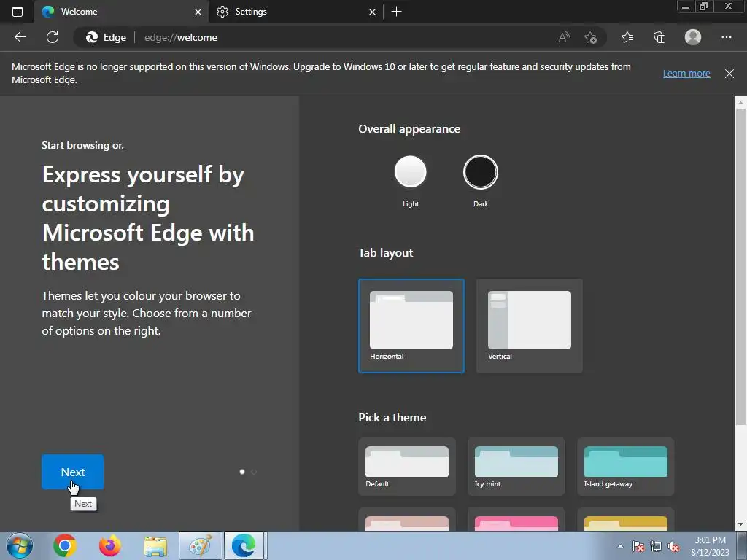This screenshot has width=747, height=560.
Task: Pick the pale pink theme below Default
Action: [407, 519]
